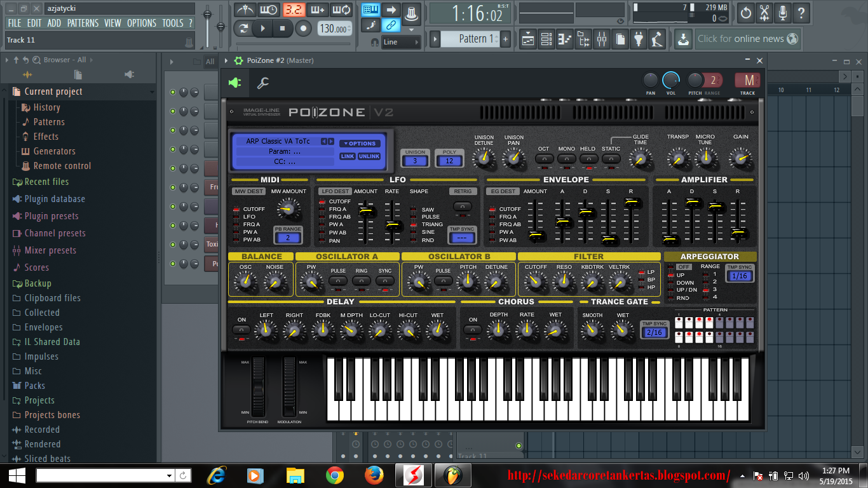Toggle the HELD switch

[x=588, y=159]
